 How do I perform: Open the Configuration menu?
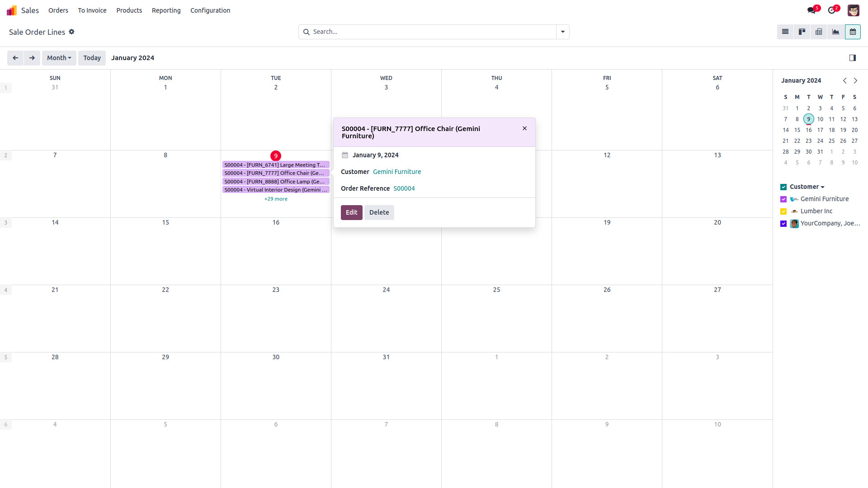click(210, 10)
